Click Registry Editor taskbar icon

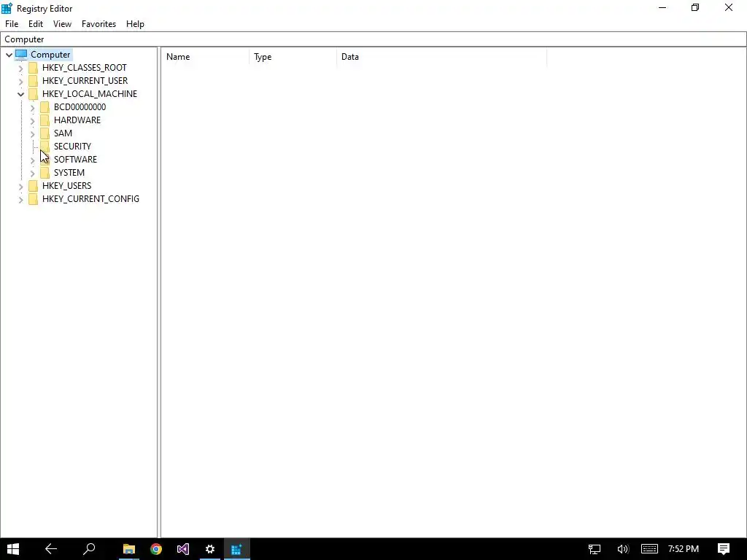237,549
